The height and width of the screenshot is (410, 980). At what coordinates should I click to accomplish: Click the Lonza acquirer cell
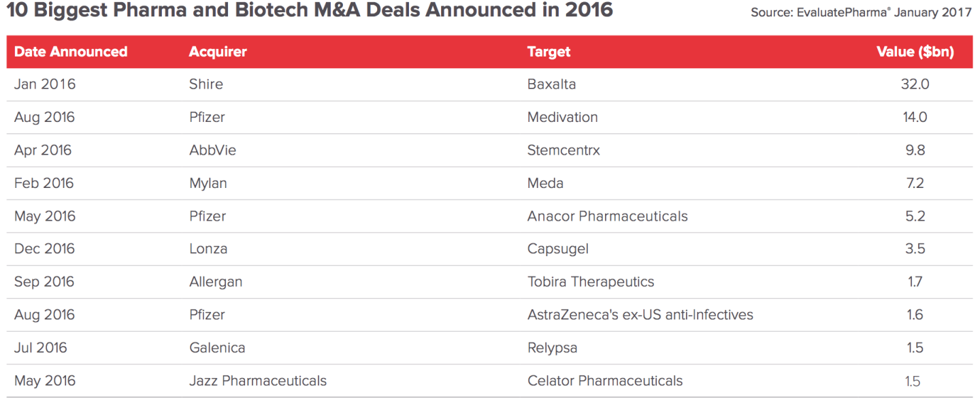pyautogui.click(x=208, y=249)
